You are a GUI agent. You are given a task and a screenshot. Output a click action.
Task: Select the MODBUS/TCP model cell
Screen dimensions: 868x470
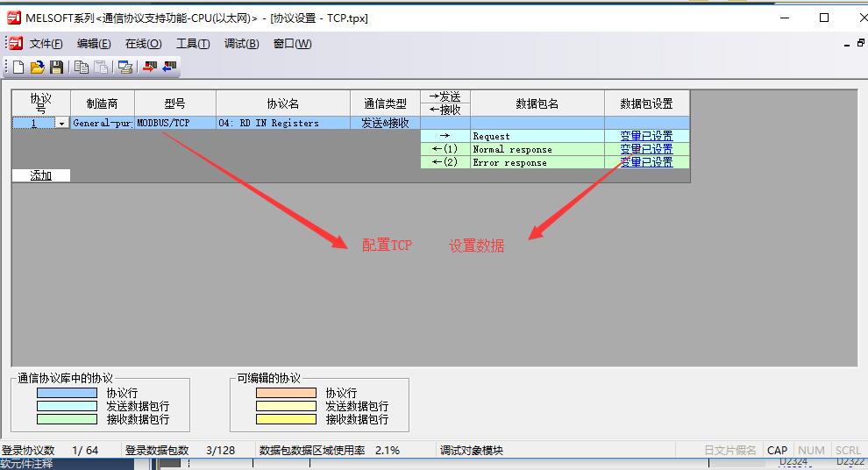(175, 123)
